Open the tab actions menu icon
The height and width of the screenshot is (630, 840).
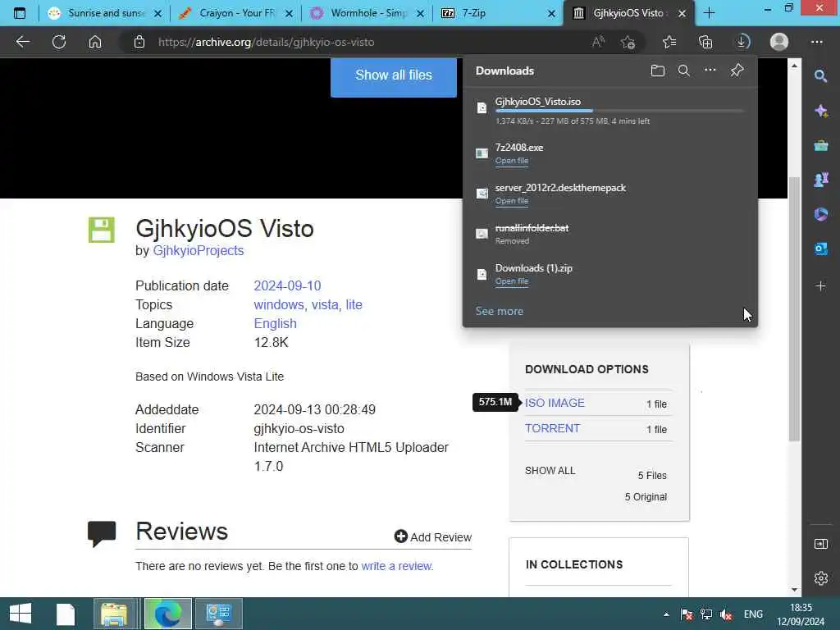pyautogui.click(x=20, y=13)
